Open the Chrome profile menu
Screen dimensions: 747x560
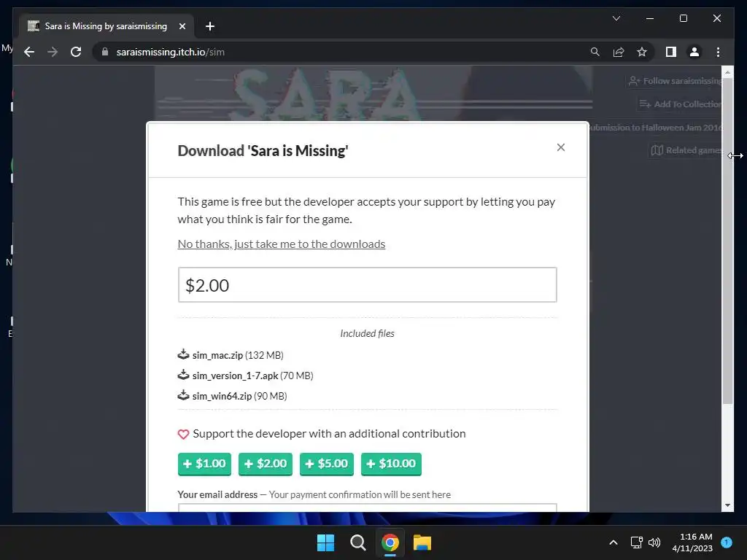pyautogui.click(x=694, y=52)
